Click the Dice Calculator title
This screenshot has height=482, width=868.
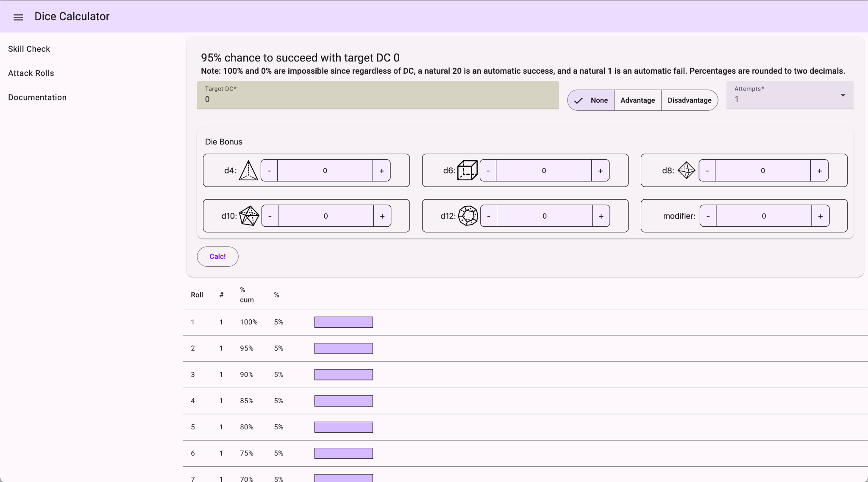[72, 17]
